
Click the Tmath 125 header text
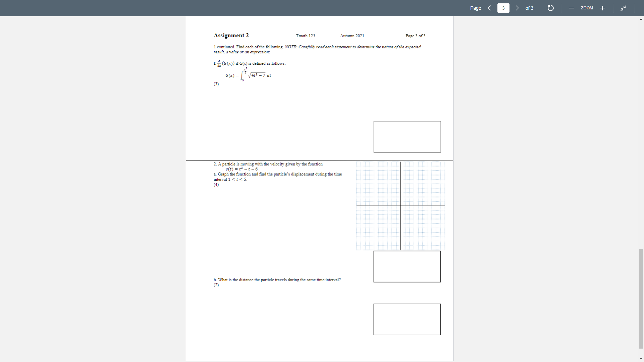(x=305, y=36)
